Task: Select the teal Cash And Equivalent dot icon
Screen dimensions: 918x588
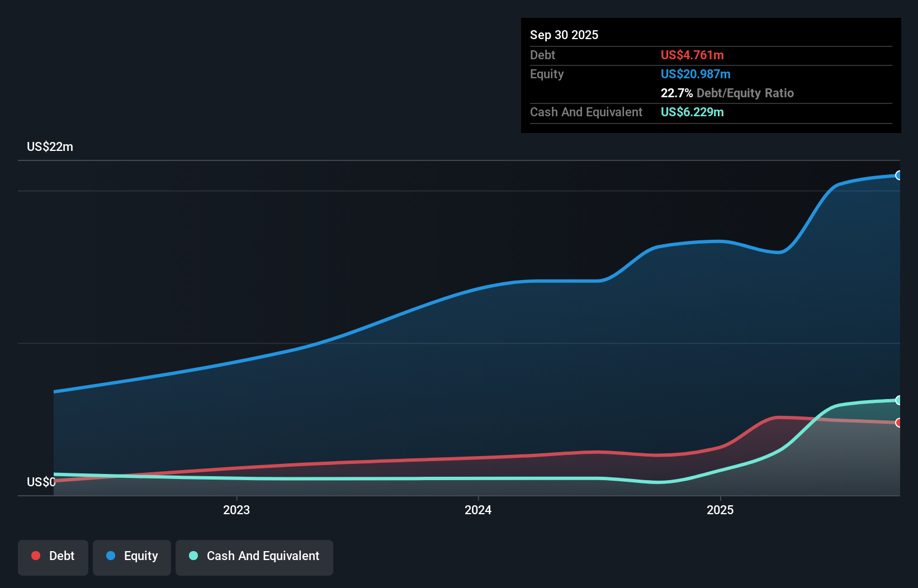Action: click(193, 556)
